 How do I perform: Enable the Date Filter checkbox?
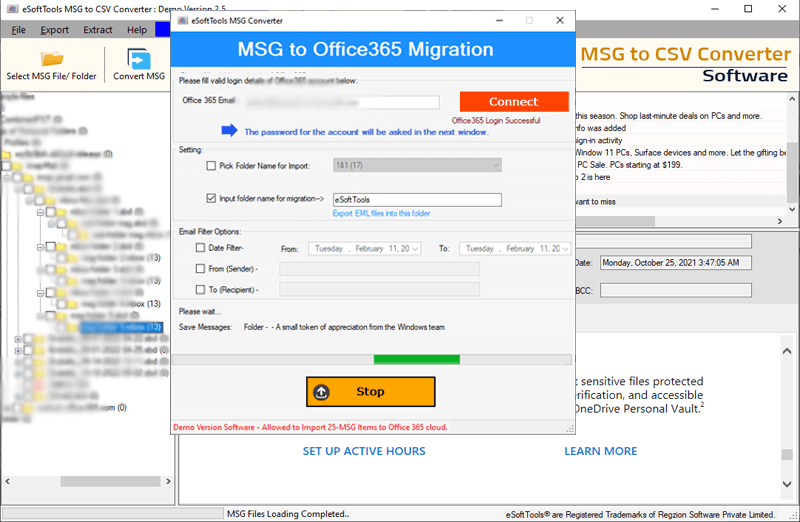(x=201, y=248)
